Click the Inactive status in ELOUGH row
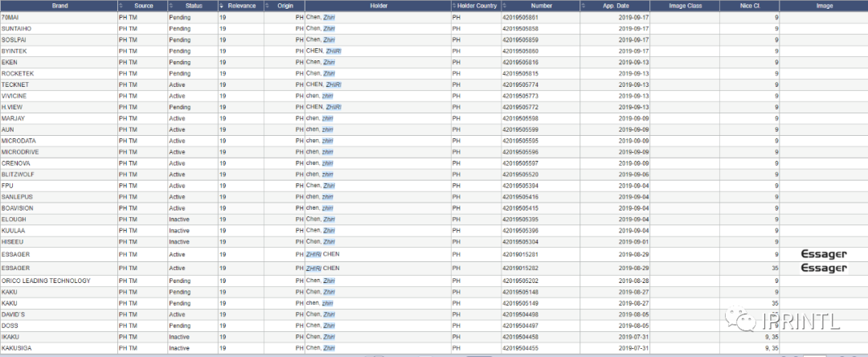Image resolution: width=868 pixels, height=357 pixels. [179, 220]
